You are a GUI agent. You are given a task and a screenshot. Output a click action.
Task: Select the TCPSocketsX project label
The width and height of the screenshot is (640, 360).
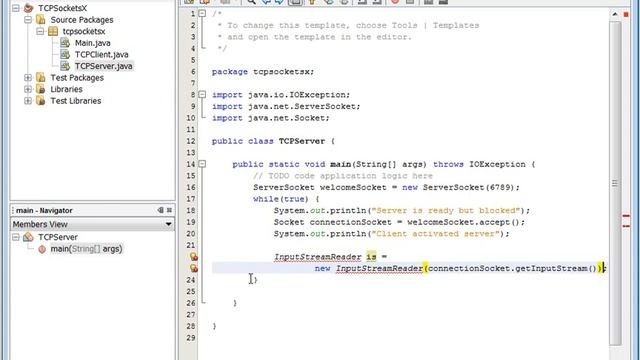coord(62,8)
